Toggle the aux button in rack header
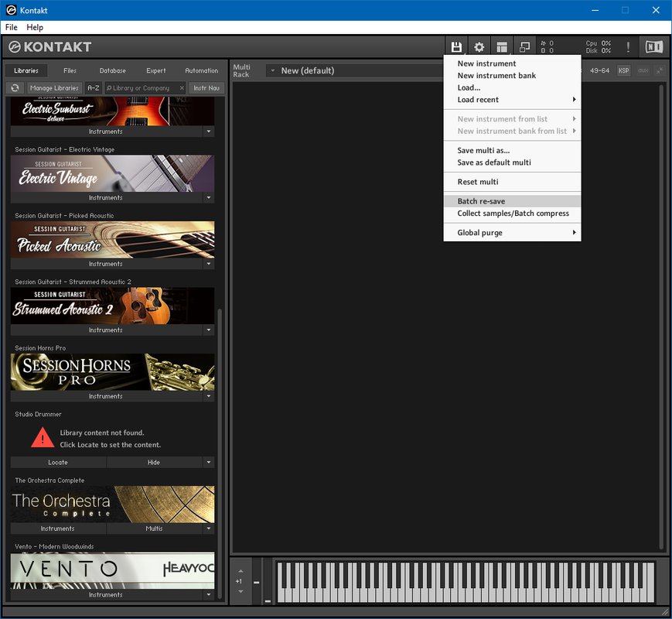This screenshot has height=619, width=672. coord(643,70)
